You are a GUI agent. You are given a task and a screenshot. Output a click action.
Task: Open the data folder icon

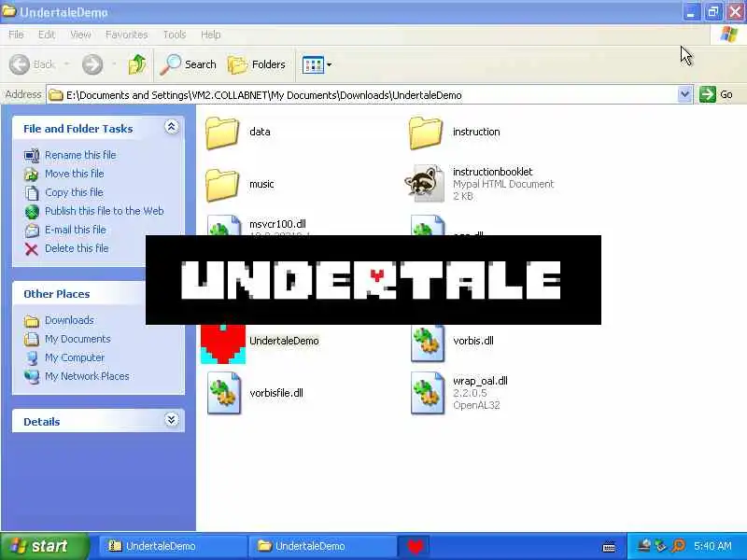tap(222, 133)
